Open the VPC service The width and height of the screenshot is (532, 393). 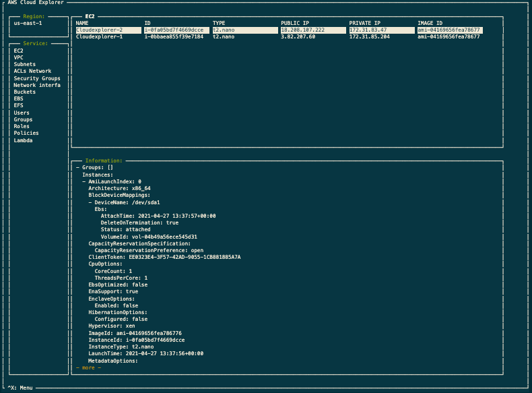pos(18,57)
